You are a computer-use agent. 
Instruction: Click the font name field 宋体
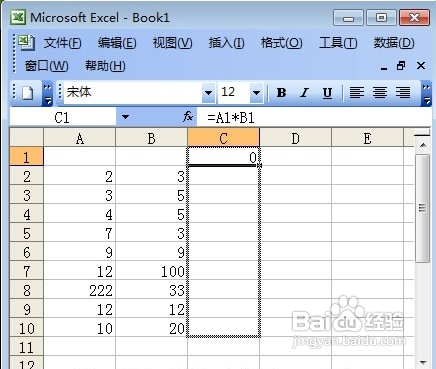(x=133, y=92)
